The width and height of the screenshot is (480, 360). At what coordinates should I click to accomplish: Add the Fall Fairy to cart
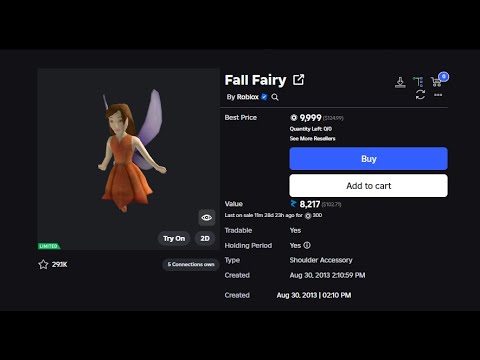[x=368, y=186]
